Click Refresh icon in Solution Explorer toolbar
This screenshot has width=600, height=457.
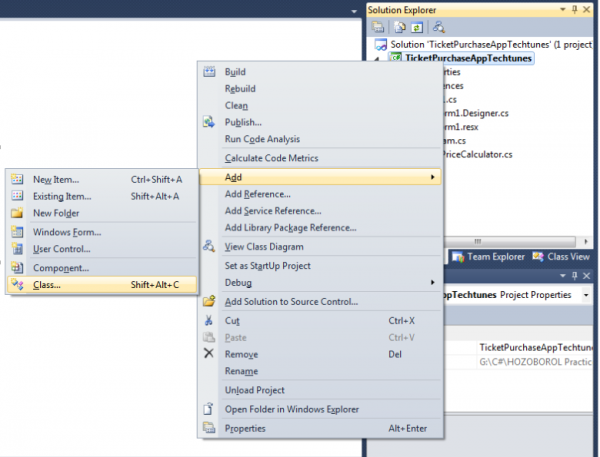click(417, 27)
